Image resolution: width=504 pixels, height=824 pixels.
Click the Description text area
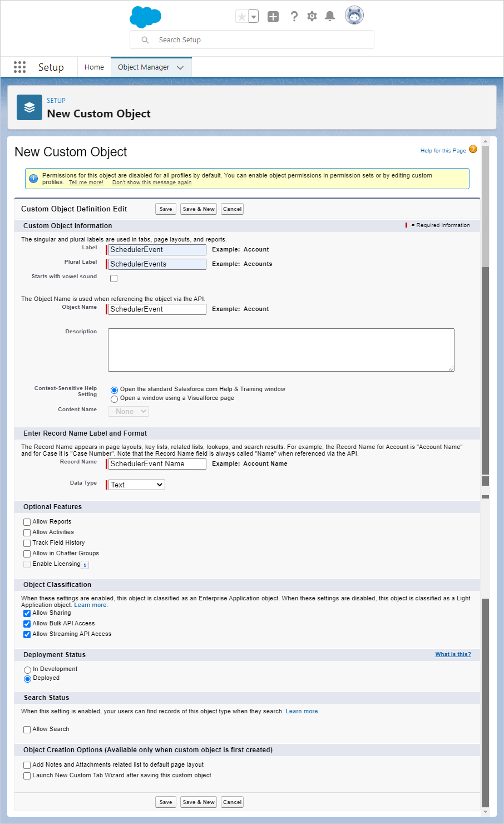click(x=281, y=349)
